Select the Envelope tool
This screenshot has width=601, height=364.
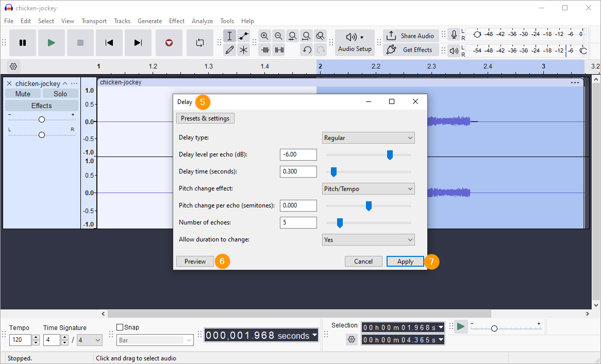click(244, 36)
